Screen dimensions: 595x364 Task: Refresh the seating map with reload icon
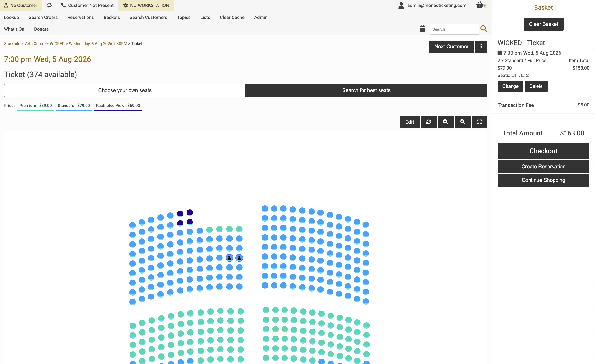(x=429, y=122)
